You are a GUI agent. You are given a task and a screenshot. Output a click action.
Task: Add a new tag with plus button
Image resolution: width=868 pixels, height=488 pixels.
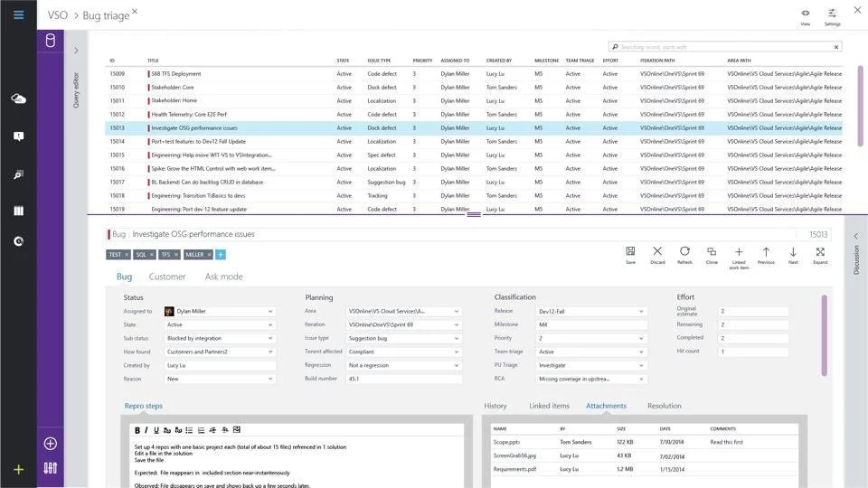point(221,255)
